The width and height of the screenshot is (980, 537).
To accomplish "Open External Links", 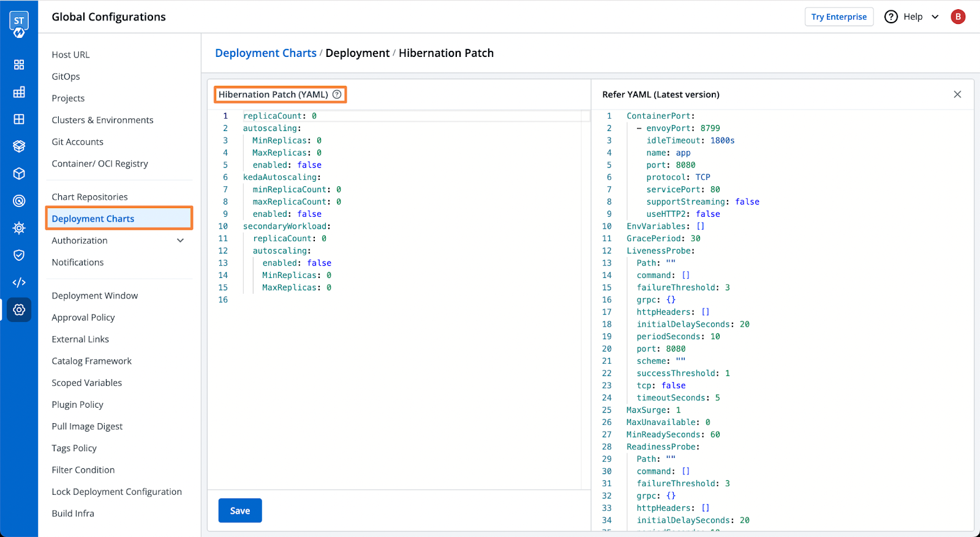I will 80,339.
